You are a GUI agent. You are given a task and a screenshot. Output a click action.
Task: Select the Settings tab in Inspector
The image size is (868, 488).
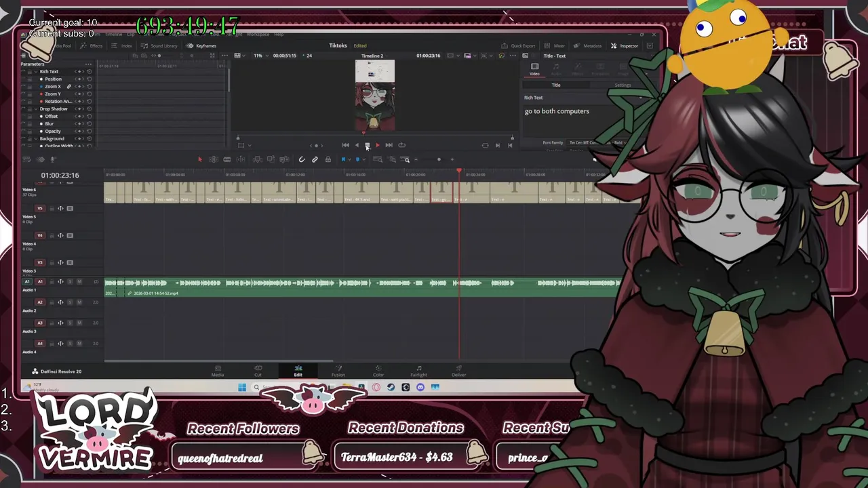point(623,85)
